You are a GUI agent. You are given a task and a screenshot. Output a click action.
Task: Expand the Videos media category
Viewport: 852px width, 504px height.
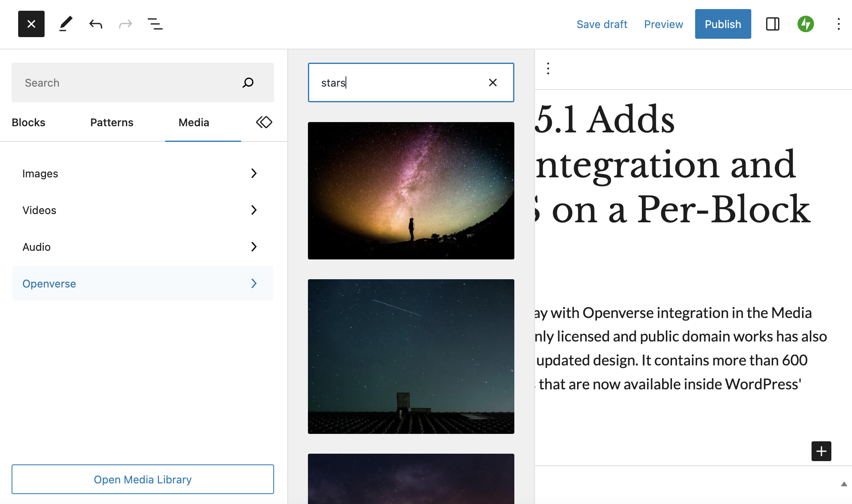(142, 210)
